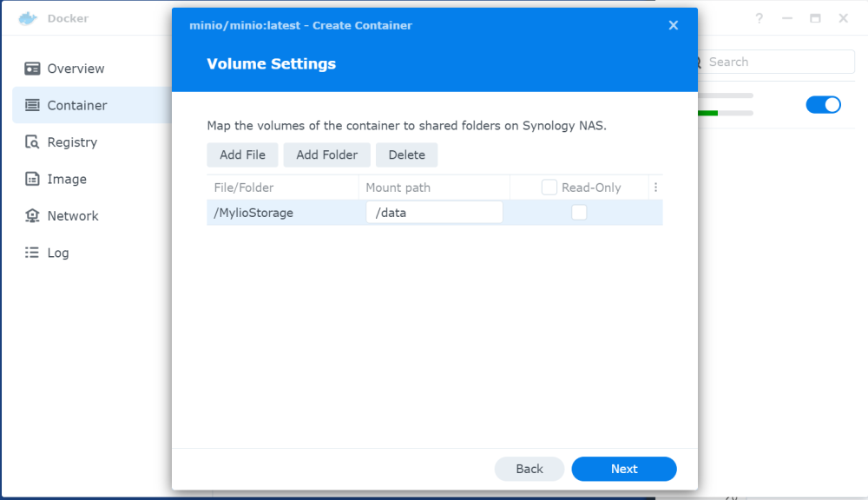Screen dimensions: 868x500
Task: Open the column options kebab menu
Action: point(655,187)
